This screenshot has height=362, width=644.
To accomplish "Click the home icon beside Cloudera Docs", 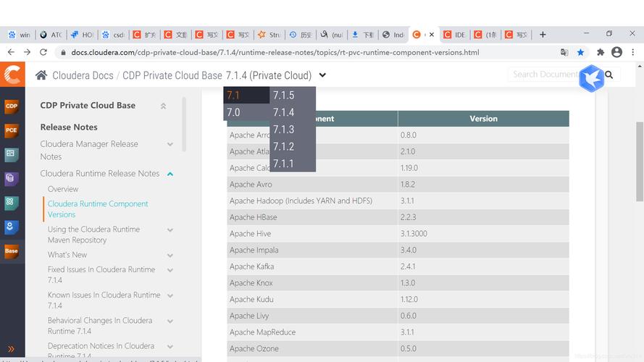I will [x=41, y=75].
